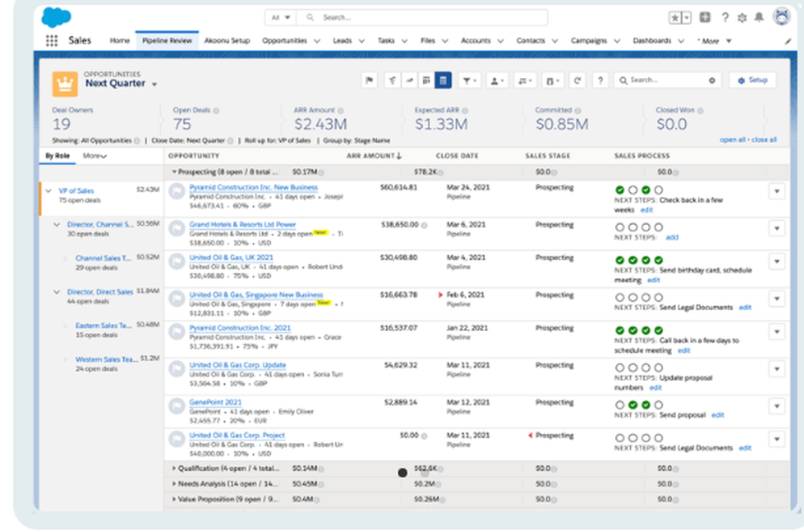Collapse the Director, Direct Sales role node

click(x=57, y=293)
